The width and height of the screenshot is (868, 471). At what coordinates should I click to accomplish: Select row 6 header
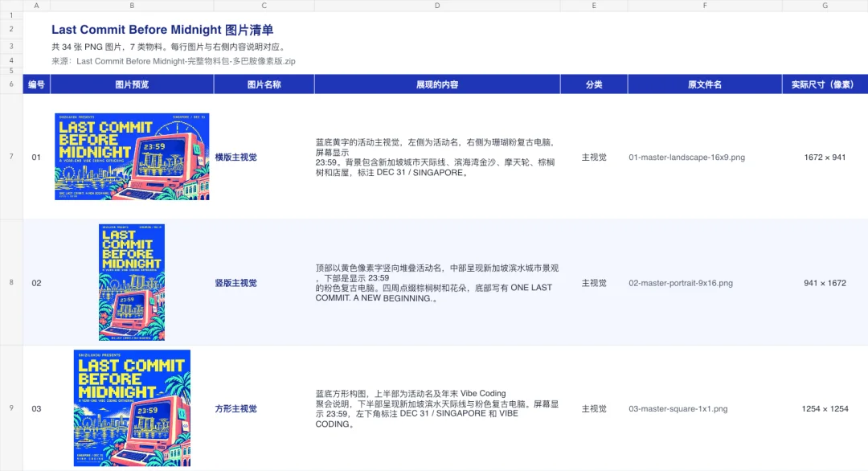coord(11,84)
